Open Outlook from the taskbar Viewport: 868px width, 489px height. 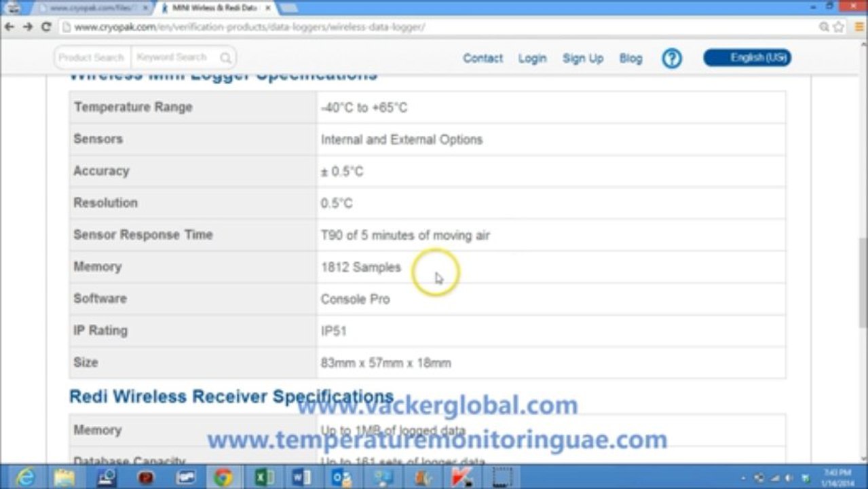pos(341,477)
